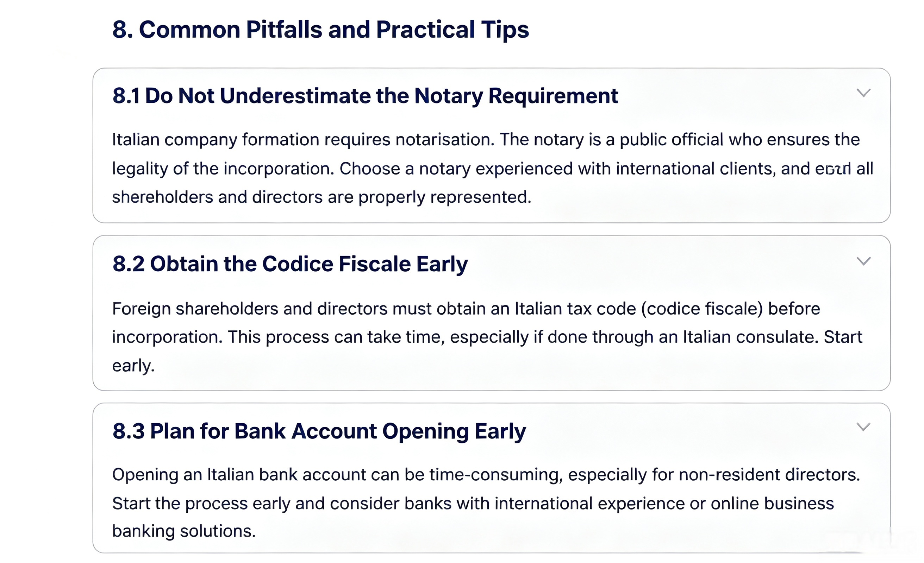Viewport: 924px width, 563px height.
Task: Click the phrase 'non-resident directors' in section 8.3
Action: [x=769, y=475]
